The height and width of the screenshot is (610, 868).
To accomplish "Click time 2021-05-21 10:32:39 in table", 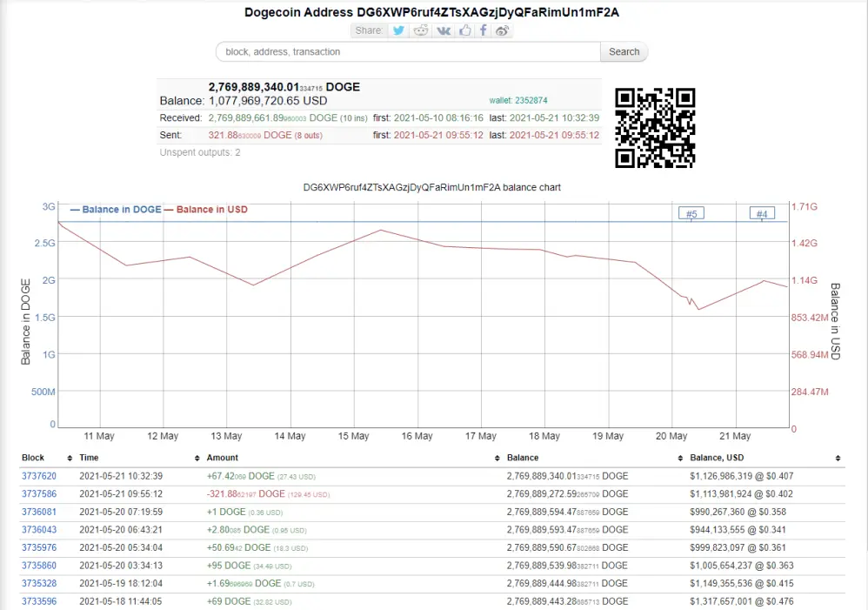I will coord(121,476).
